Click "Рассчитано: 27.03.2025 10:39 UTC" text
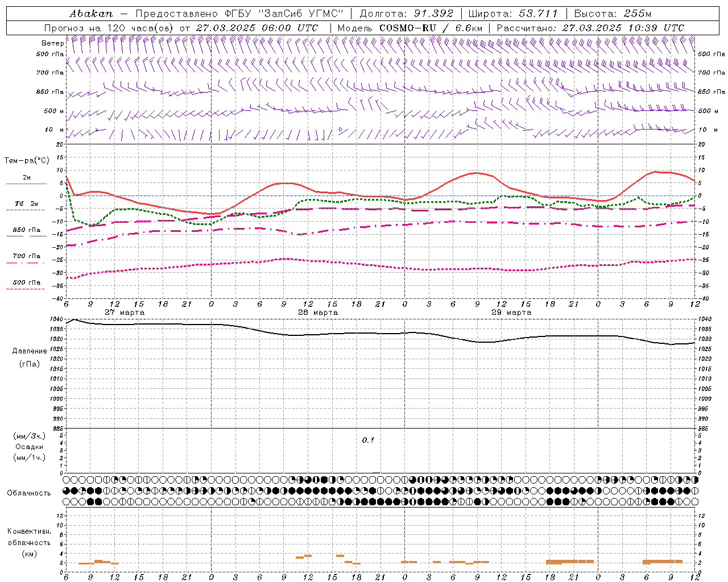This screenshot has height=582, width=728. pos(590,28)
